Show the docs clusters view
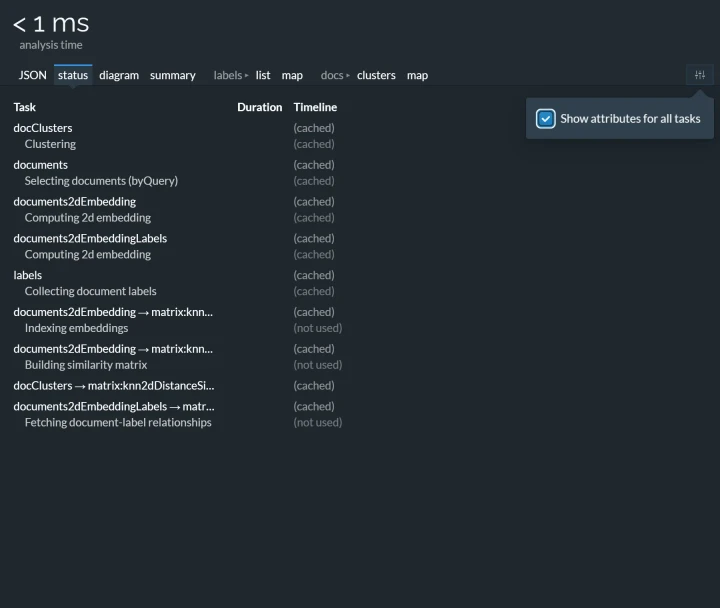This screenshot has height=608, width=720. pos(376,75)
